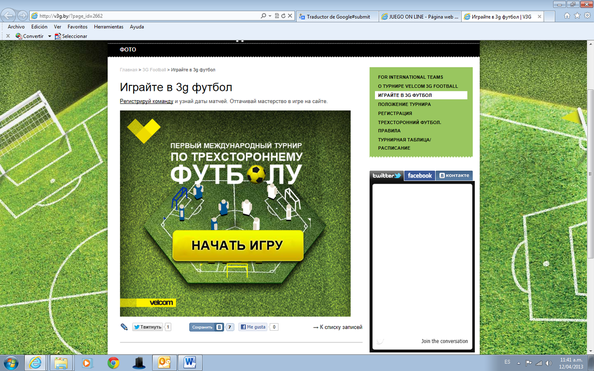
Task: Open ПОЛОЖЕНИЕ ТУРНИРА sidebar link
Action: (x=404, y=104)
